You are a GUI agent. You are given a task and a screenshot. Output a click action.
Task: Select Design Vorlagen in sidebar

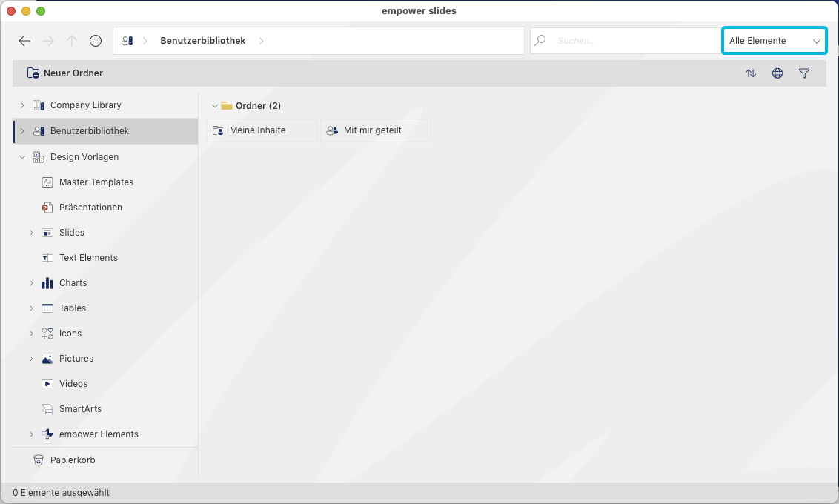[x=84, y=157]
